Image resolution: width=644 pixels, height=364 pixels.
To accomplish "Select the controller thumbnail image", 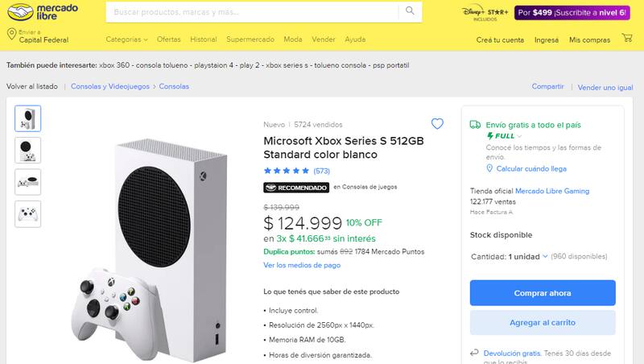I will [x=28, y=213].
